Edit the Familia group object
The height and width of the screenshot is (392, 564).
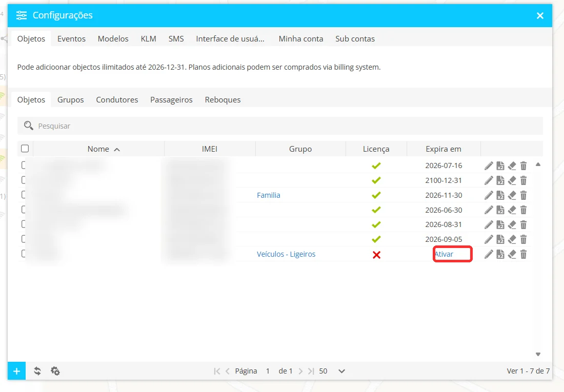[489, 195]
